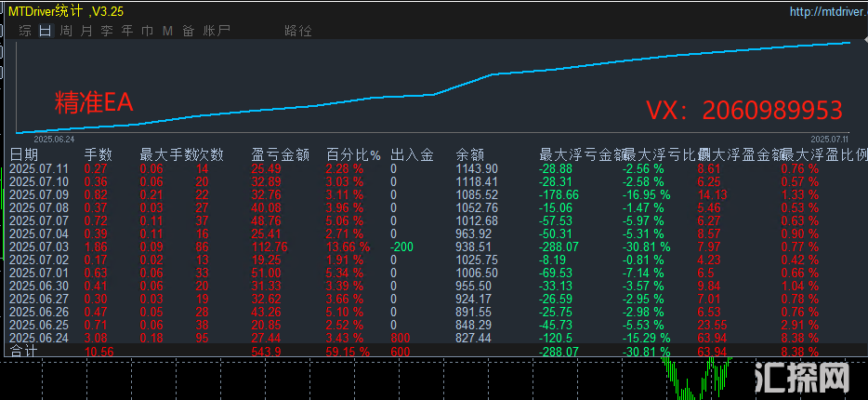This screenshot has height=400, width=868.
Task: Switch to the 年 yearly tab
Action: pos(127,31)
